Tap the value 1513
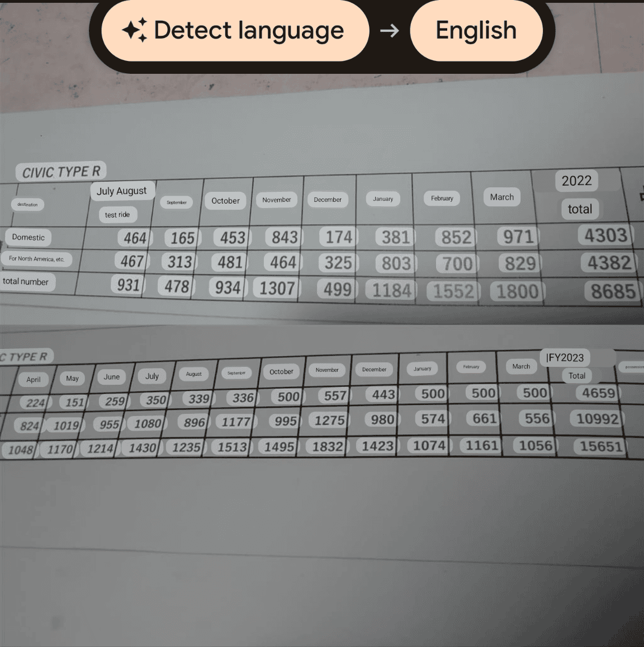 [232, 447]
